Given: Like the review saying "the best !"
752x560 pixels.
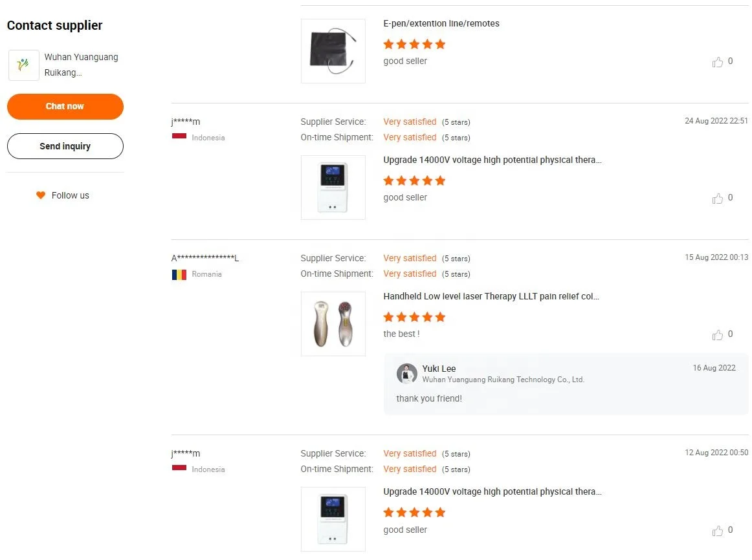Looking at the screenshot, I should pyautogui.click(x=718, y=335).
